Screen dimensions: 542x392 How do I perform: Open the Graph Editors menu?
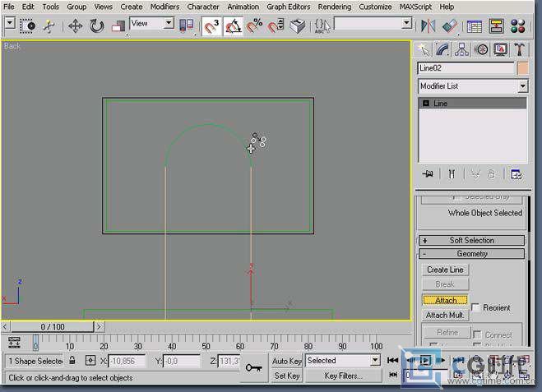[289, 7]
